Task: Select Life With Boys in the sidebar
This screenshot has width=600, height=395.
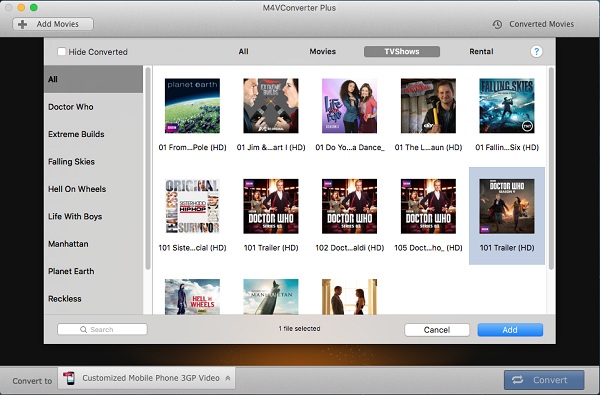Action: coord(93,216)
